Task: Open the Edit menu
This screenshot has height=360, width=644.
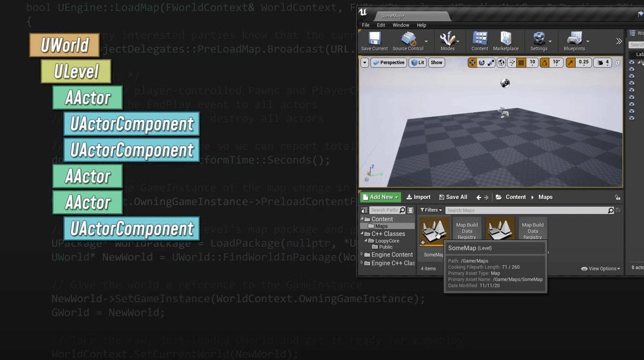Action: (381, 25)
